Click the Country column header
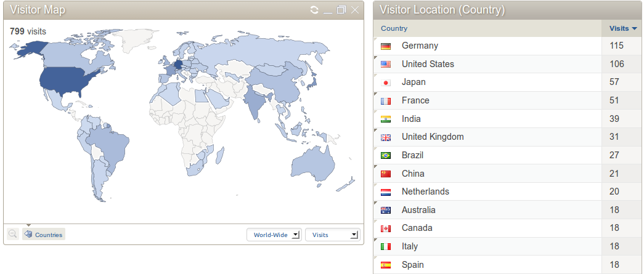The width and height of the screenshot is (644, 274). click(394, 28)
